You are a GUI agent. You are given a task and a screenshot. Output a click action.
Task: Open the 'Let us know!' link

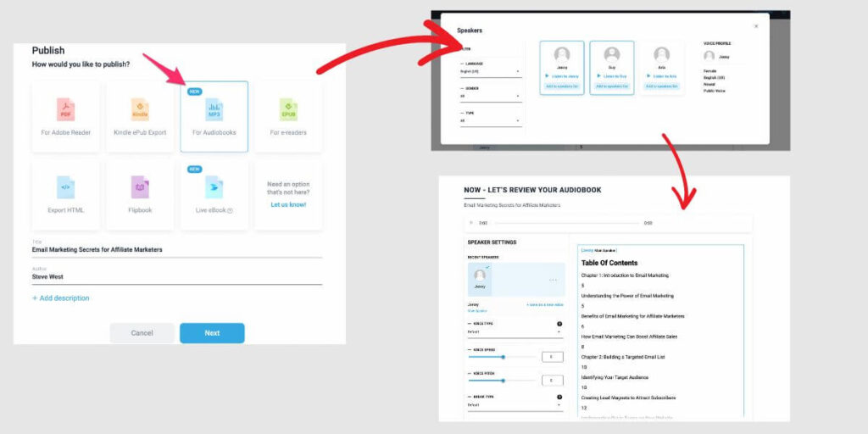tap(288, 204)
